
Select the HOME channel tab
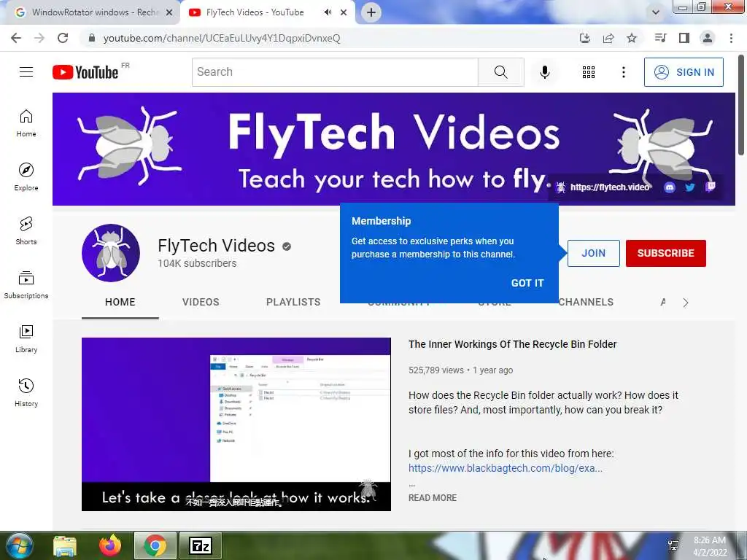click(120, 302)
